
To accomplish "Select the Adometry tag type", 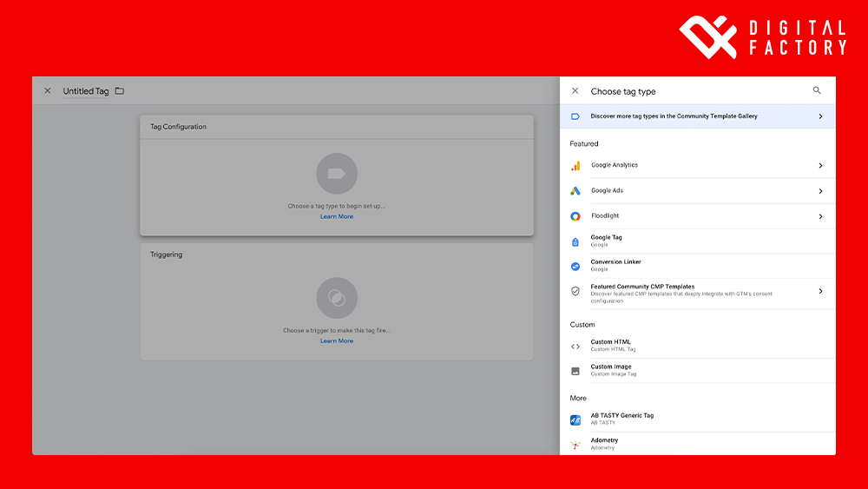I will pos(605,443).
